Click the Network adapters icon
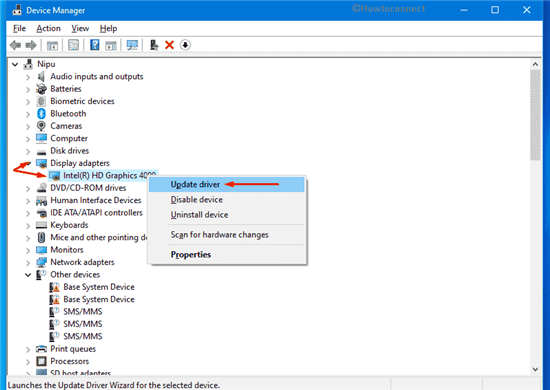The image size is (550, 390). click(41, 262)
